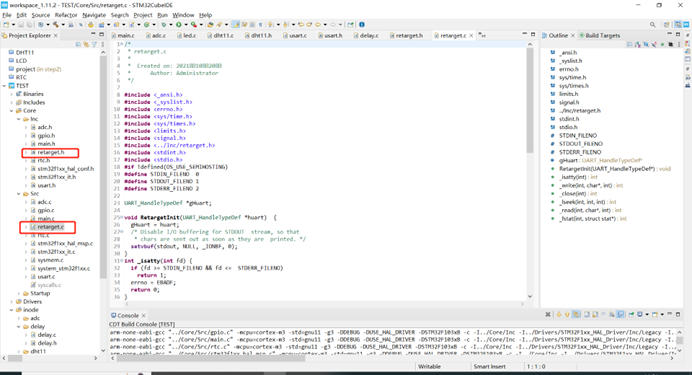Click the Collapse All icon in Project Explorer
The width and height of the screenshot is (692, 375).
tap(78, 44)
